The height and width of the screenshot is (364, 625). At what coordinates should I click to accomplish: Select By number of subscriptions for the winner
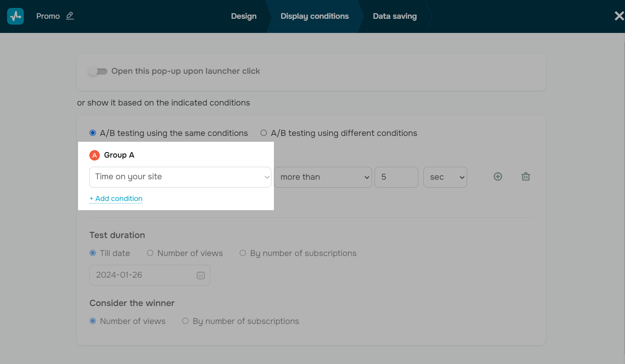click(185, 321)
